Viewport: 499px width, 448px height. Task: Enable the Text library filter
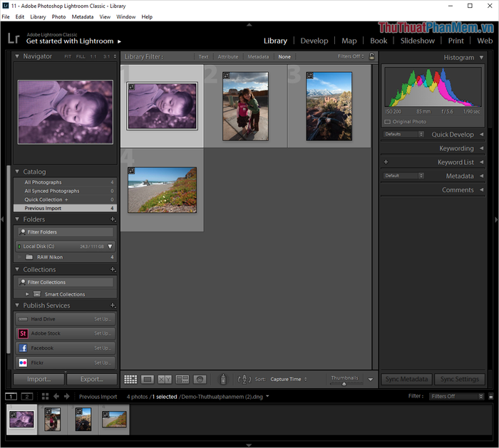[x=203, y=56]
